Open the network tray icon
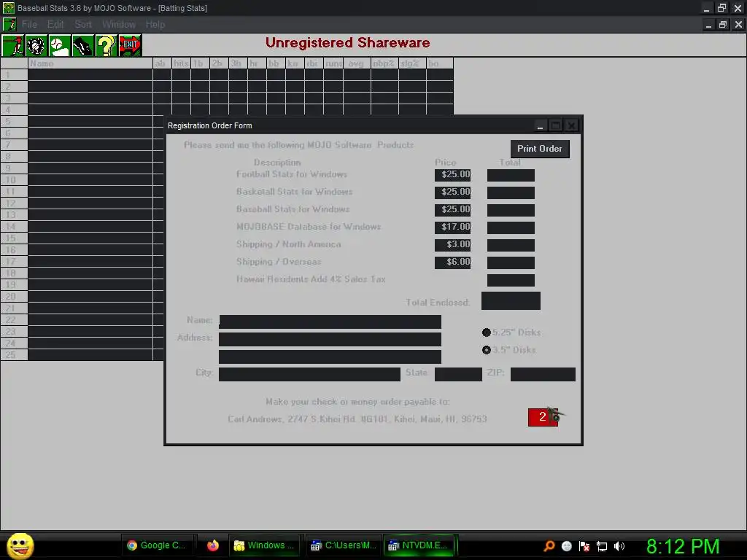Viewport: 747px width, 560px height. click(602, 546)
